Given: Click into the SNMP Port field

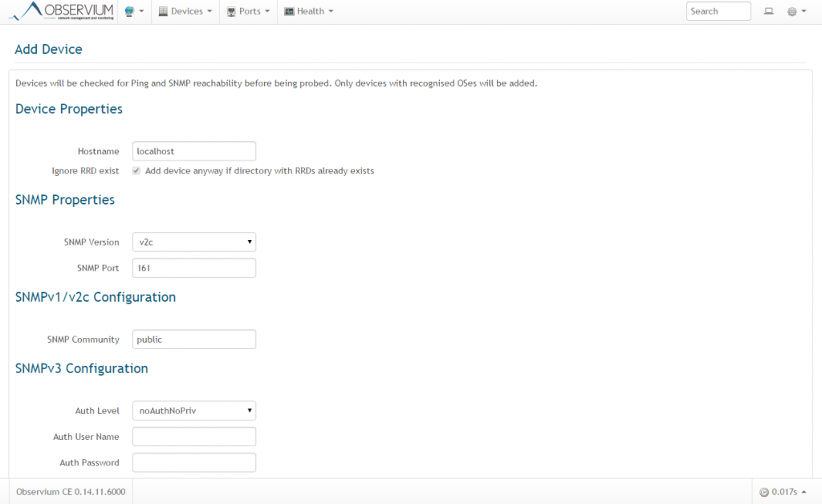Looking at the screenshot, I should coord(193,268).
